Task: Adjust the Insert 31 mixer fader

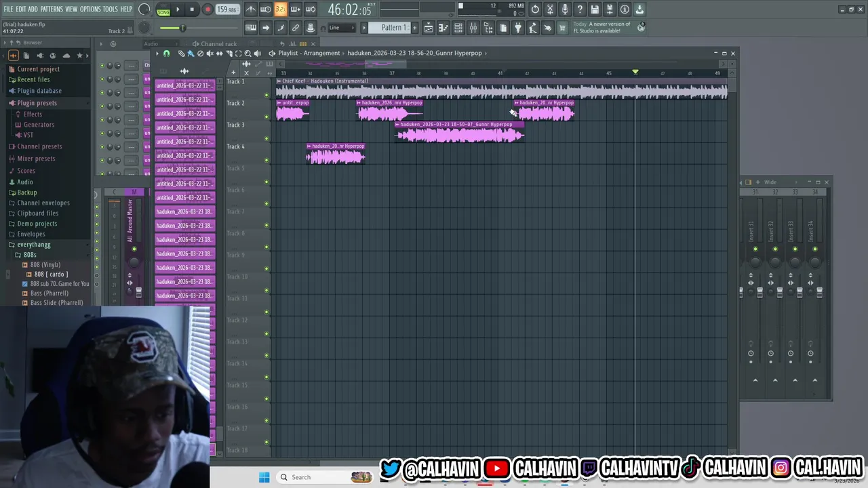Action: [759, 292]
